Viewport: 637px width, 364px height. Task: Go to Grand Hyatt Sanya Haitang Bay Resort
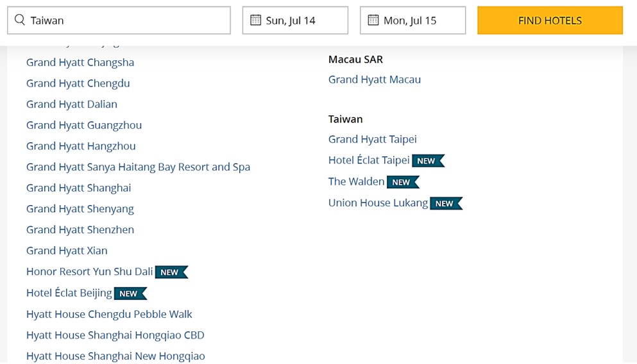tap(138, 167)
